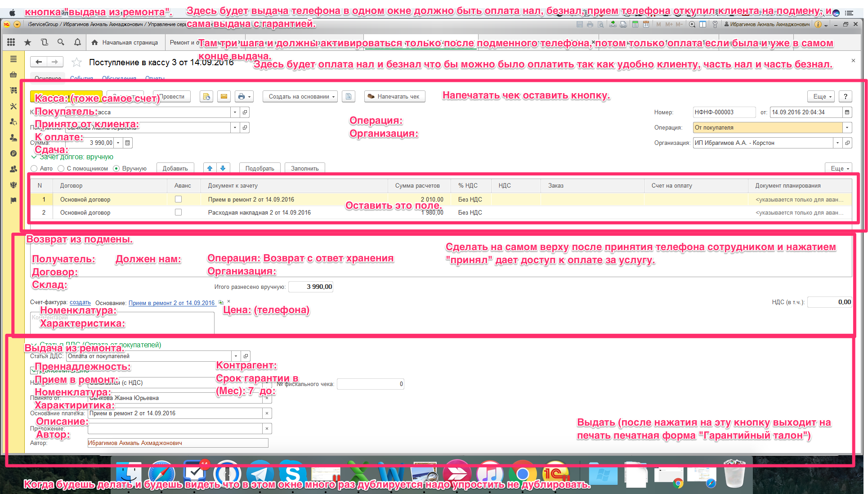This screenshot has height=494, width=868.
Task: Open search with the magnifier icon
Action: pyautogui.click(x=61, y=42)
